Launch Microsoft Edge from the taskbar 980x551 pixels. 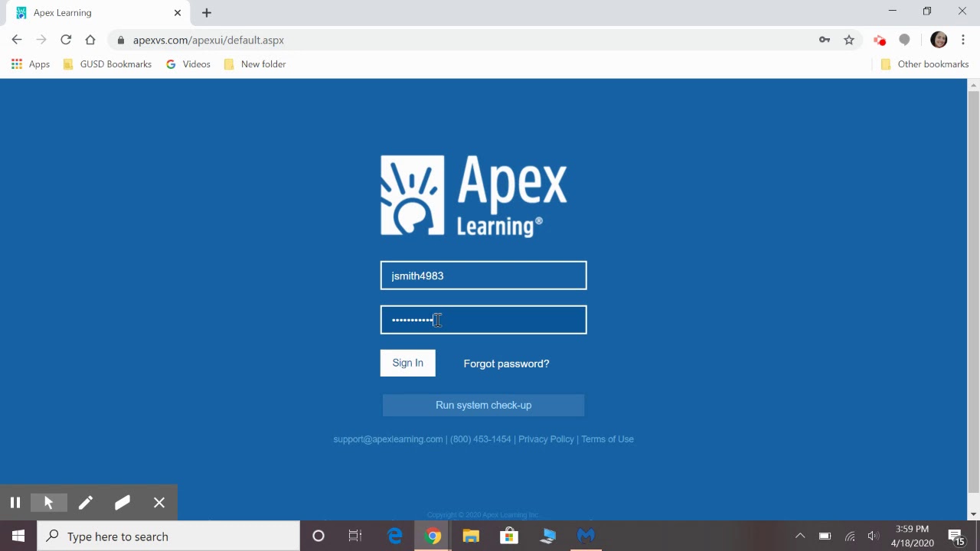point(395,536)
